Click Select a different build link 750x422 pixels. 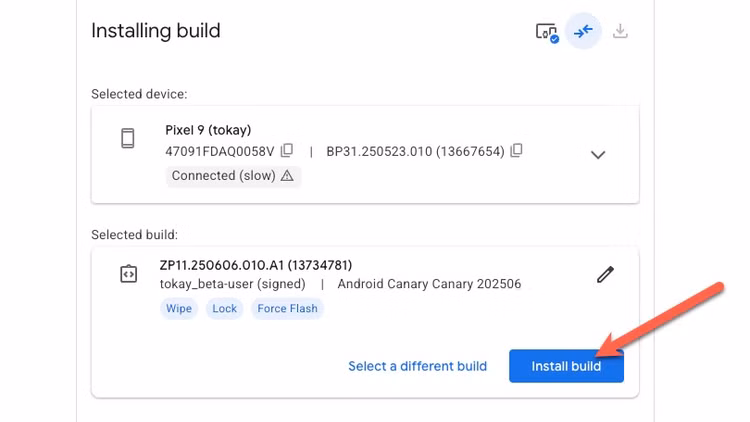418,366
